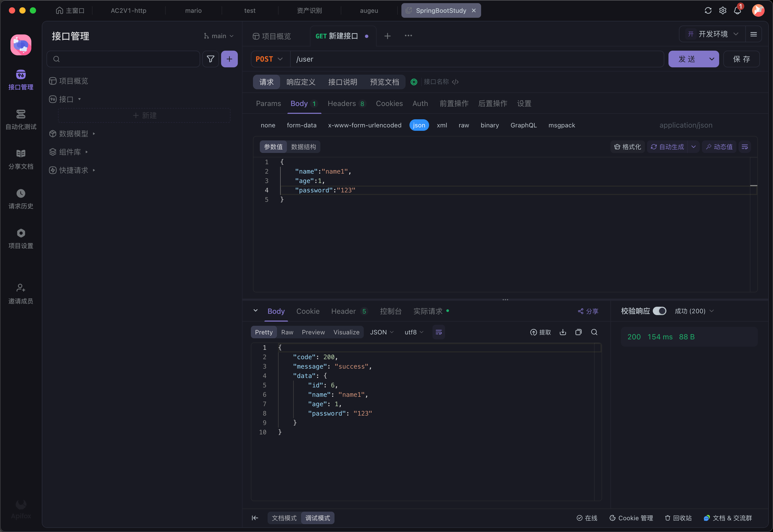Viewport: 773px width, 532px height.
Task: Click the purple plus add button
Action: pyautogui.click(x=229, y=59)
